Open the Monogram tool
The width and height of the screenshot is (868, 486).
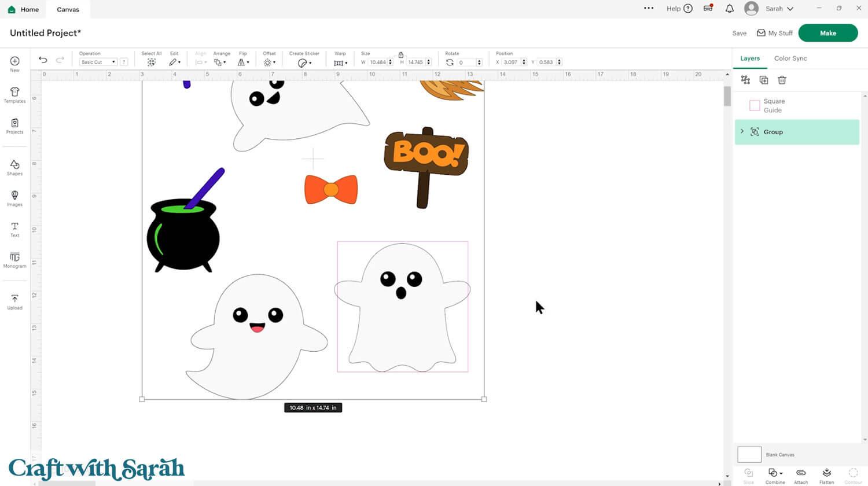14,260
